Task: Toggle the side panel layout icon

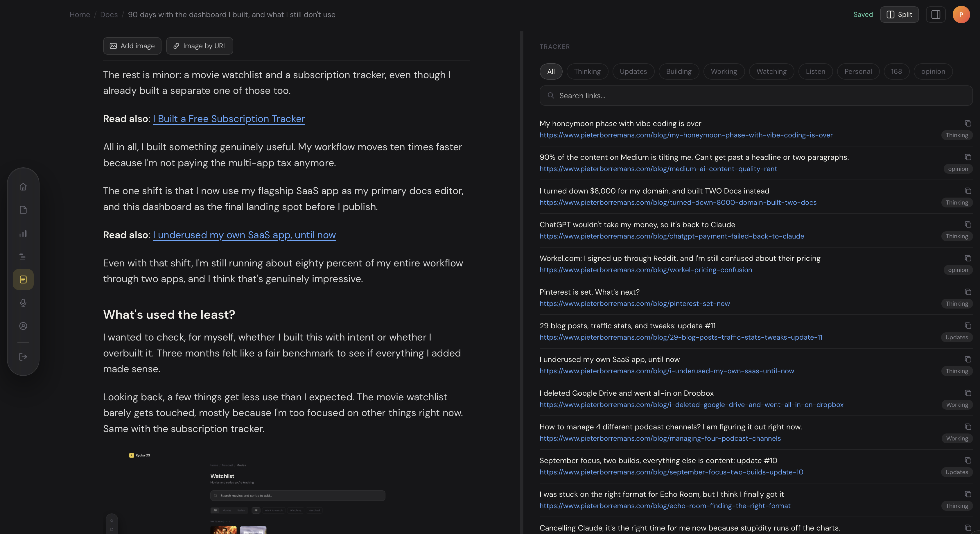Action: coord(936,15)
